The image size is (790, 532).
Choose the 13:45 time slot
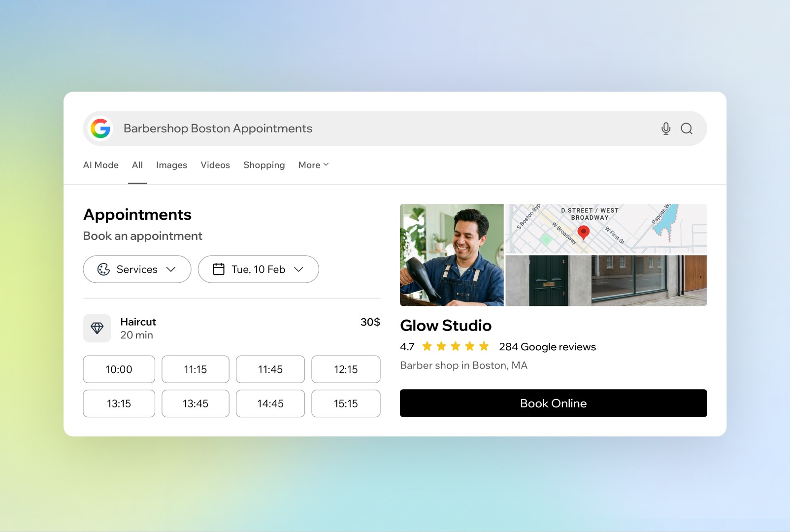196,403
